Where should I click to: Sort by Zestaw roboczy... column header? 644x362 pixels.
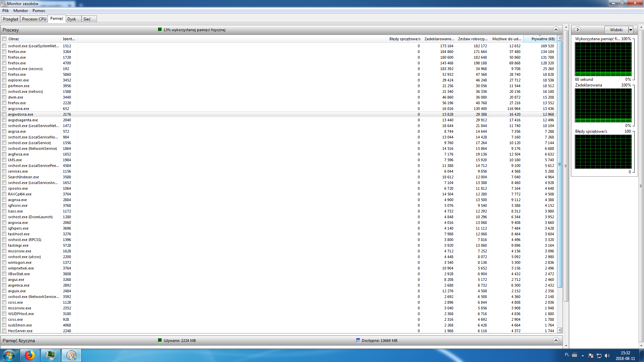pyautogui.click(x=473, y=39)
